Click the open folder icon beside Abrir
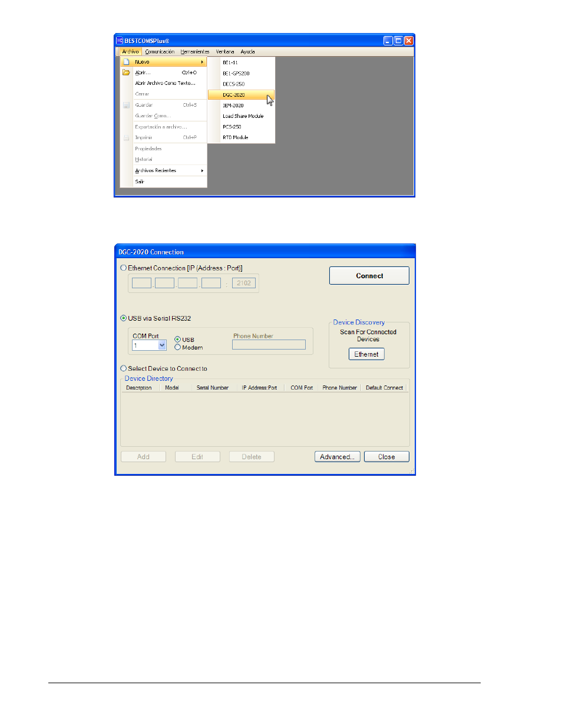Image resolution: width=562 pixels, height=728 pixels. click(x=126, y=73)
